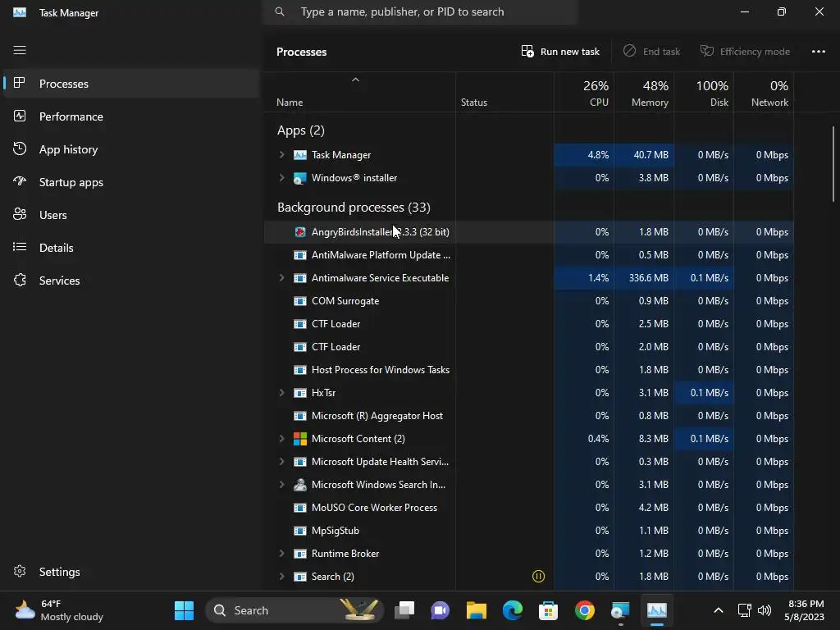Select MoUSO Core Worker Process

tap(529, 508)
